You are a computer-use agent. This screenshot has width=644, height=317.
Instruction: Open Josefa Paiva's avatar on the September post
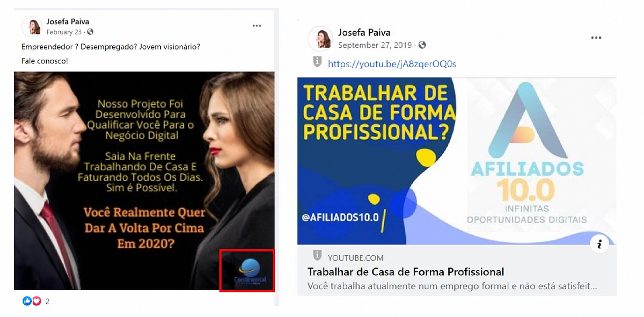point(320,39)
